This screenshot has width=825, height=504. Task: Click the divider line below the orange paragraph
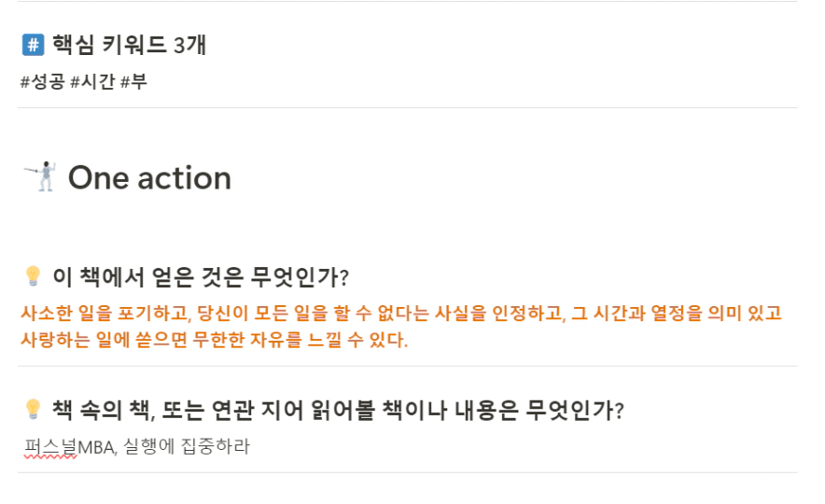(408, 366)
